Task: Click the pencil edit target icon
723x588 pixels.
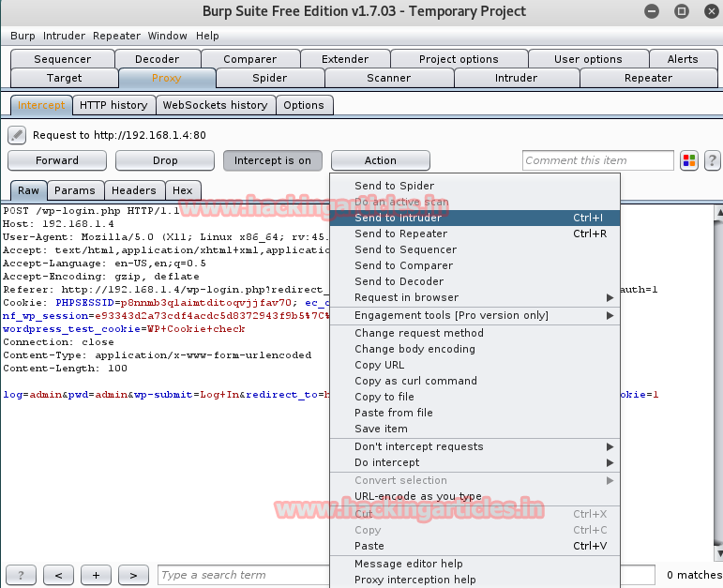Action: 17,135
